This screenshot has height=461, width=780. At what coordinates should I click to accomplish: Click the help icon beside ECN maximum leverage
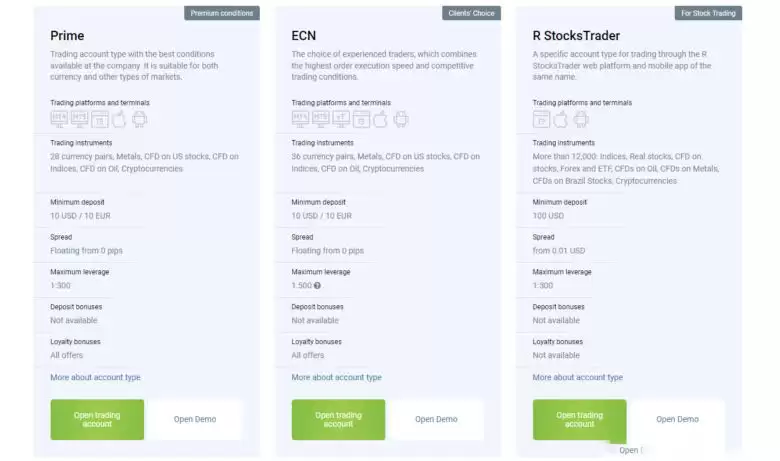click(317, 286)
